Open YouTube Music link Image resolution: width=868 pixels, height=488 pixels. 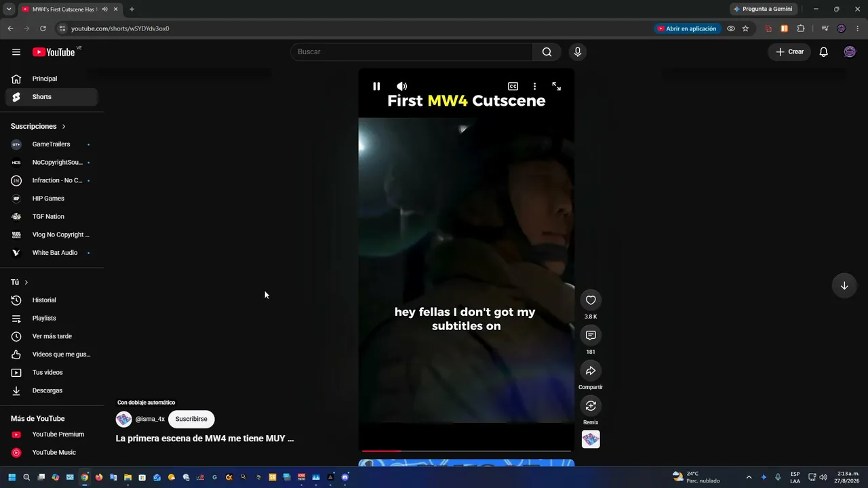[52, 453]
